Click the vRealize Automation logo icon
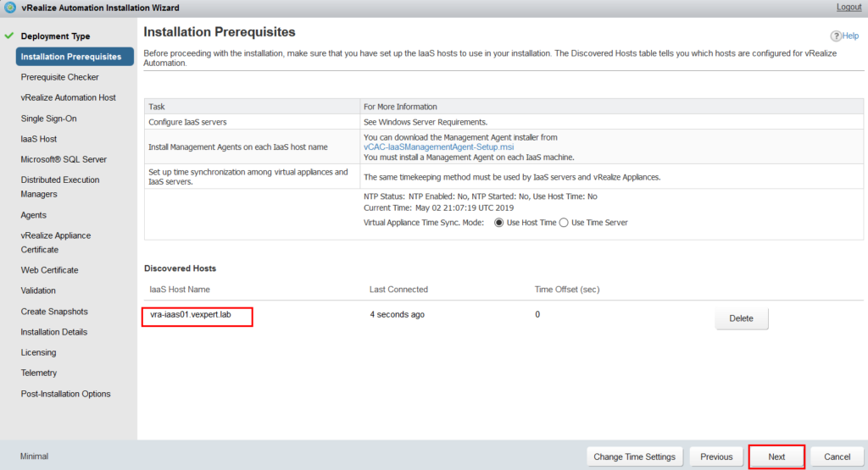The image size is (868, 470). click(10, 8)
